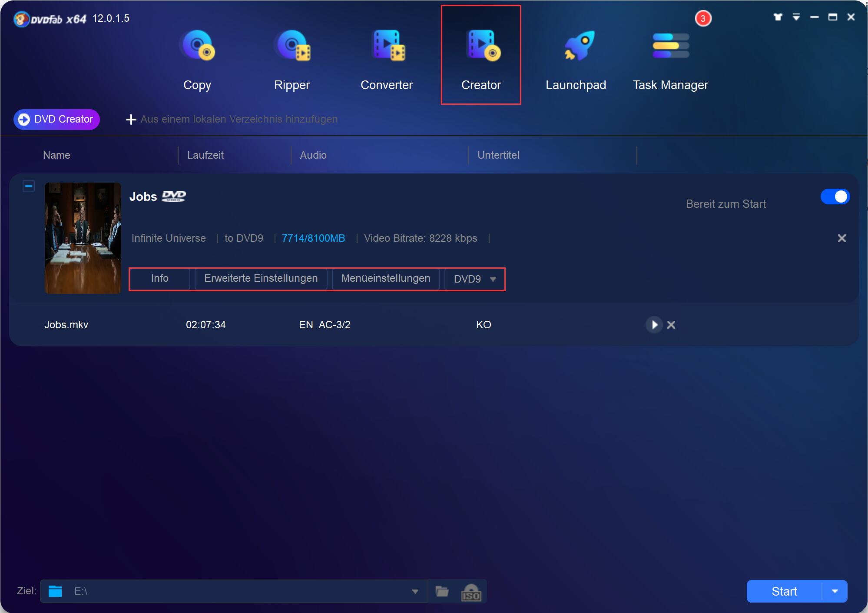Expand the Start button dropdown arrow

click(x=835, y=591)
